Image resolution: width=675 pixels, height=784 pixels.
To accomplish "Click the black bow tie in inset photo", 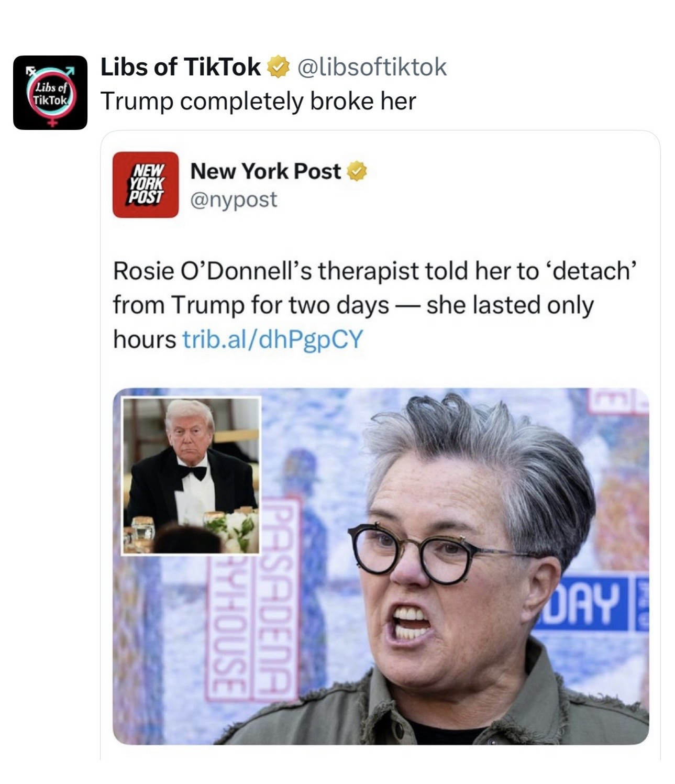I will (192, 472).
